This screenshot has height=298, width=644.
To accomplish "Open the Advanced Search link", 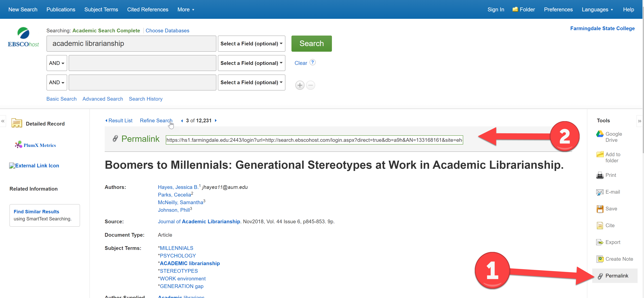I will pyautogui.click(x=103, y=99).
